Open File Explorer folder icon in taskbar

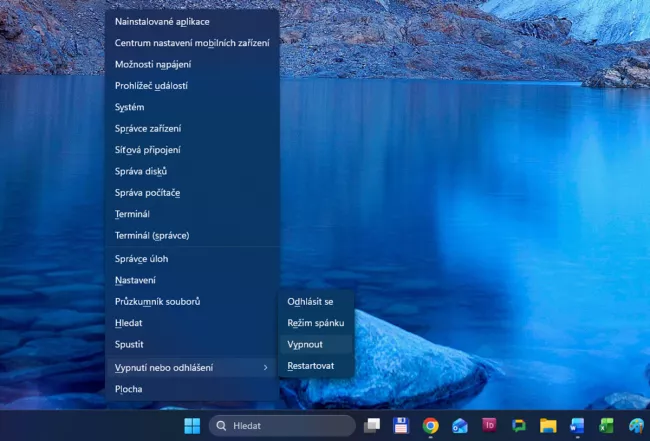click(548, 425)
